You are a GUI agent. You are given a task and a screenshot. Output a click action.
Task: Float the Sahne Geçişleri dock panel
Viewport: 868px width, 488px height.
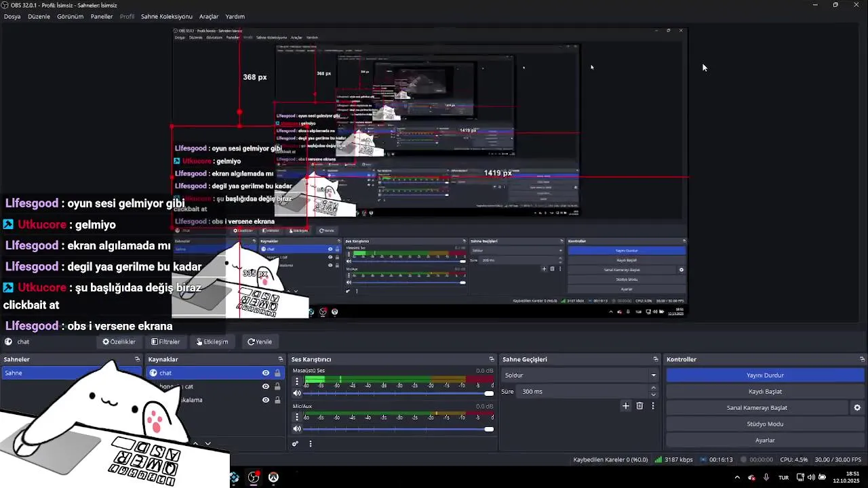[656, 359]
